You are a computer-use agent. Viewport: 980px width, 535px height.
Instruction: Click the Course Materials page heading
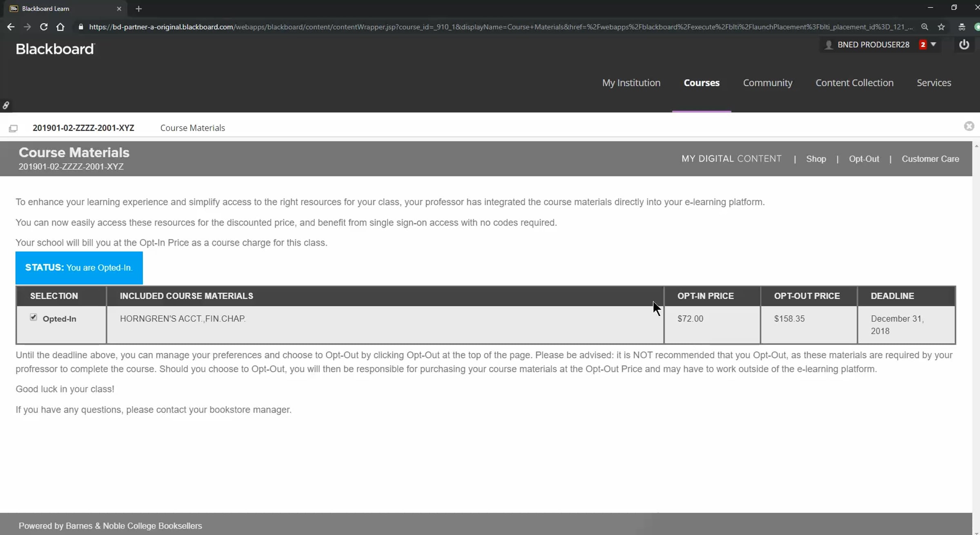[74, 153]
